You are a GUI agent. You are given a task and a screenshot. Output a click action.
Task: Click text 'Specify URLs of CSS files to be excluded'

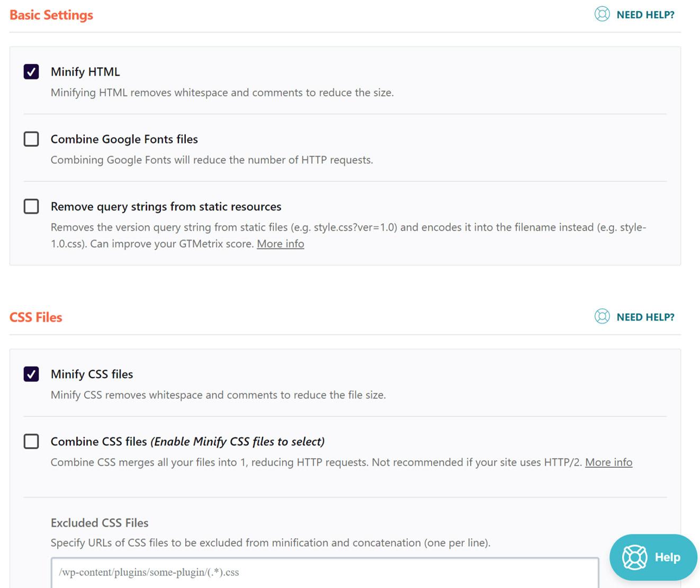[x=271, y=543]
